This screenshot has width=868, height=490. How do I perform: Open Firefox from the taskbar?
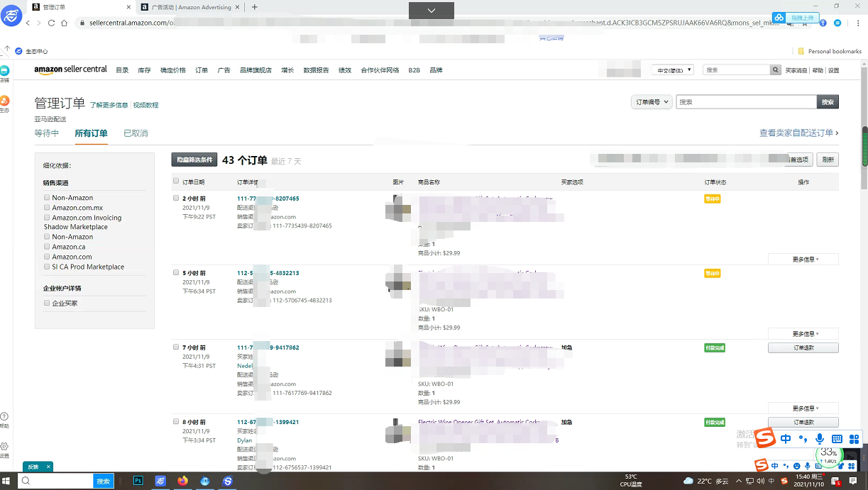(x=182, y=481)
